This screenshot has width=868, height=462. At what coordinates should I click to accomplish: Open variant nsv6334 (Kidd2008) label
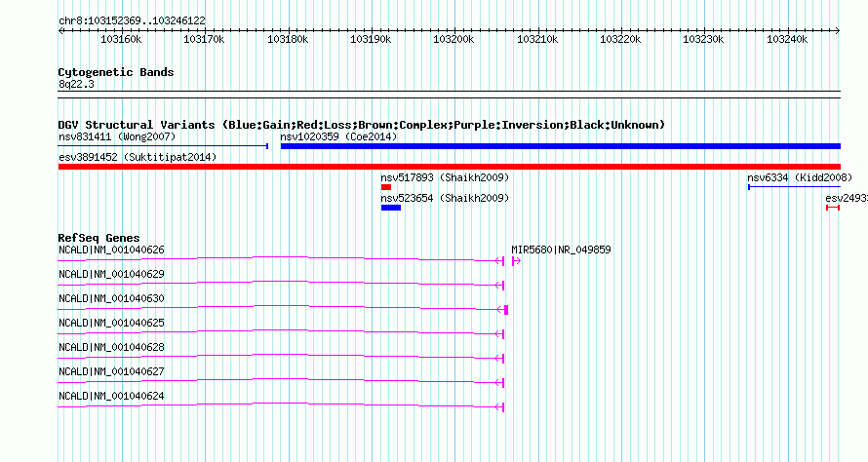pyautogui.click(x=800, y=177)
